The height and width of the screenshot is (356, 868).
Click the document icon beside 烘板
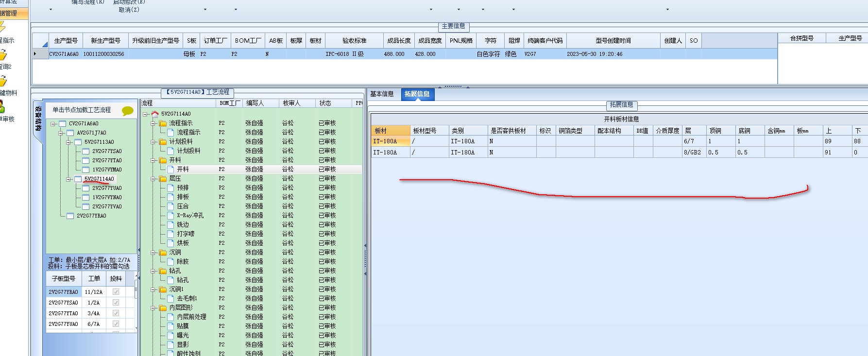pyautogui.click(x=170, y=243)
